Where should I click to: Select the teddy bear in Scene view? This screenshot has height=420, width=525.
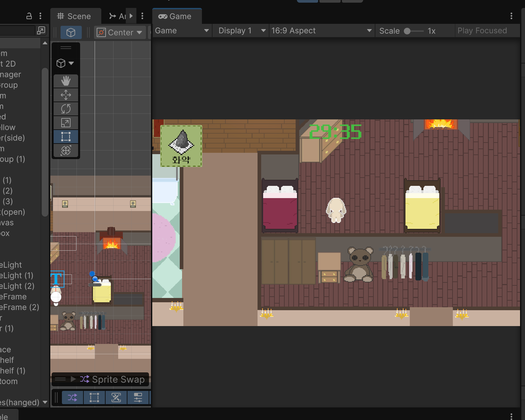point(69,321)
